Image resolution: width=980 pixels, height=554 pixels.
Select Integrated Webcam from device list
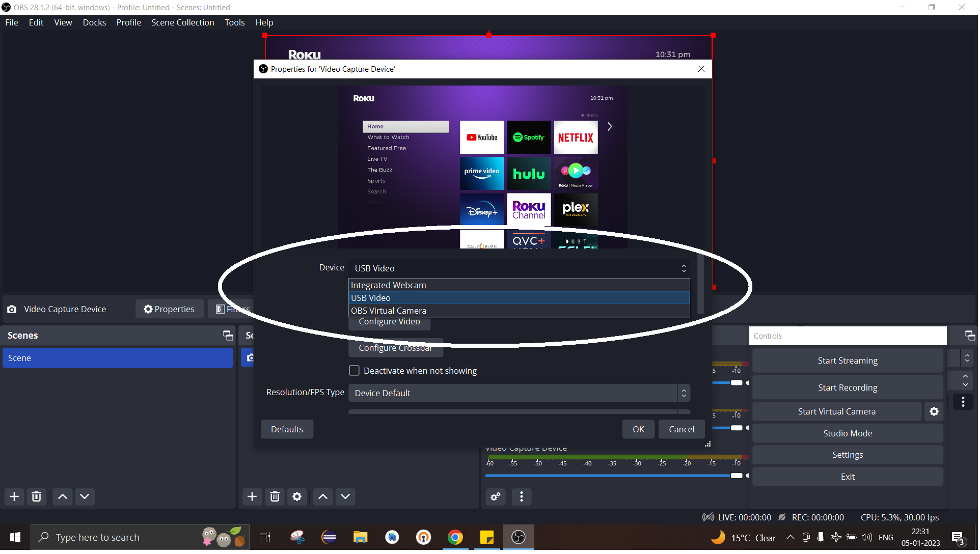(x=520, y=286)
